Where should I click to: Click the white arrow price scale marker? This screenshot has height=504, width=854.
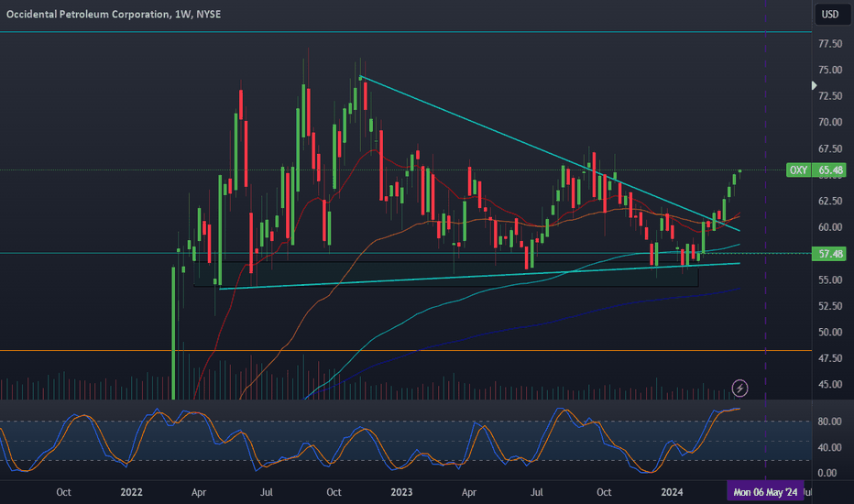[x=814, y=85]
